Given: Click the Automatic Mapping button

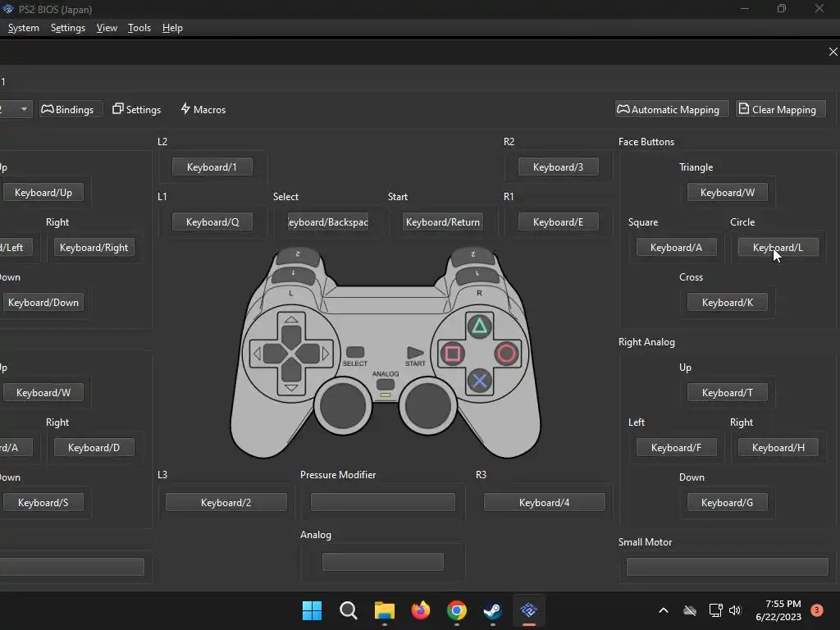Looking at the screenshot, I should [x=673, y=109].
